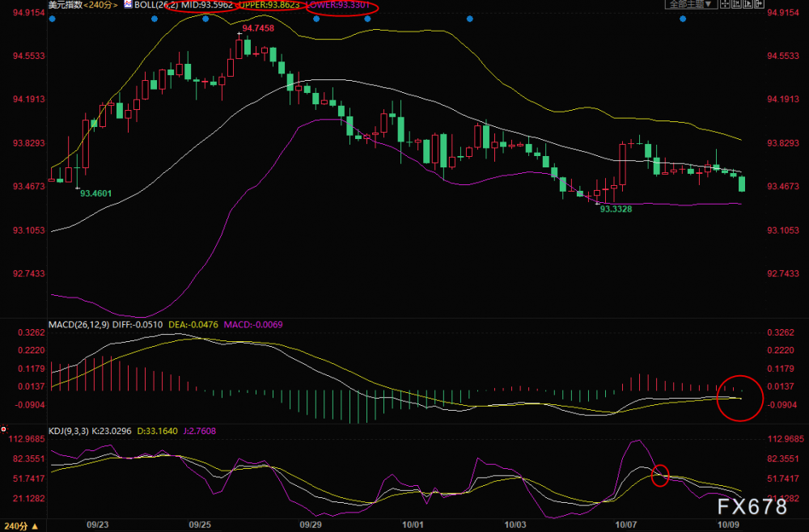This screenshot has width=809, height=532.
Task: Select the MACD(26,12,9) indicator label
Action: point(79,325)
